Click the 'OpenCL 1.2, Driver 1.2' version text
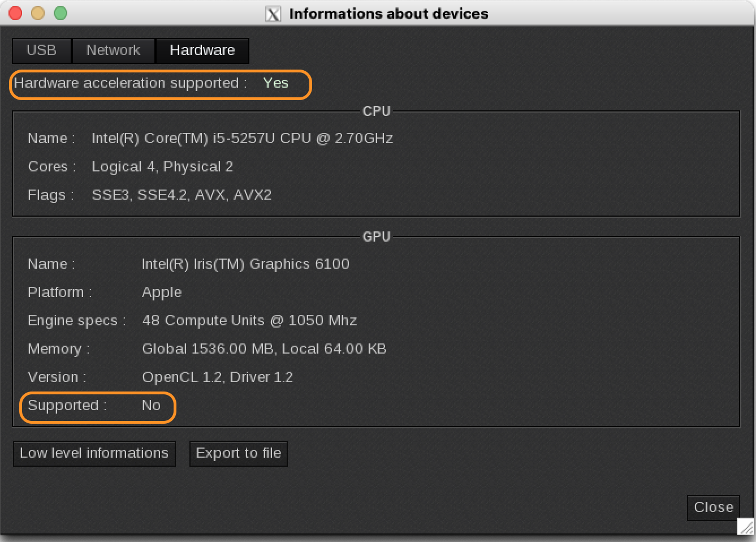This screenshot has height=542, width=756. (217, 377)
